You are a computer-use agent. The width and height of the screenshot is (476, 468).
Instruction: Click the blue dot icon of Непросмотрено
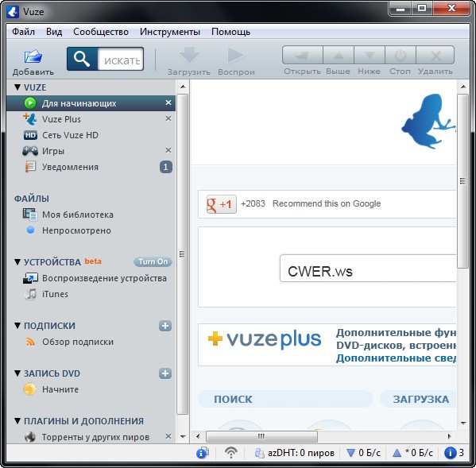30,230
